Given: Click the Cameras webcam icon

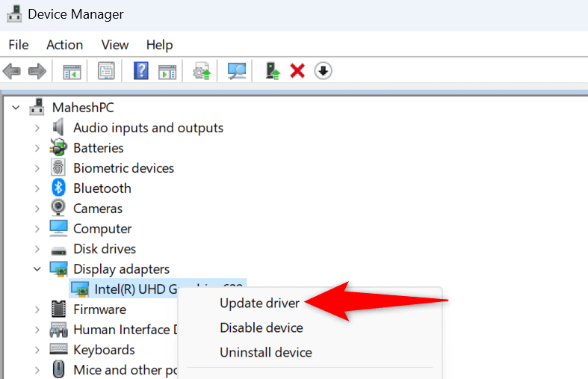Looking at the screenshot, I should click(x=58, y=208).
